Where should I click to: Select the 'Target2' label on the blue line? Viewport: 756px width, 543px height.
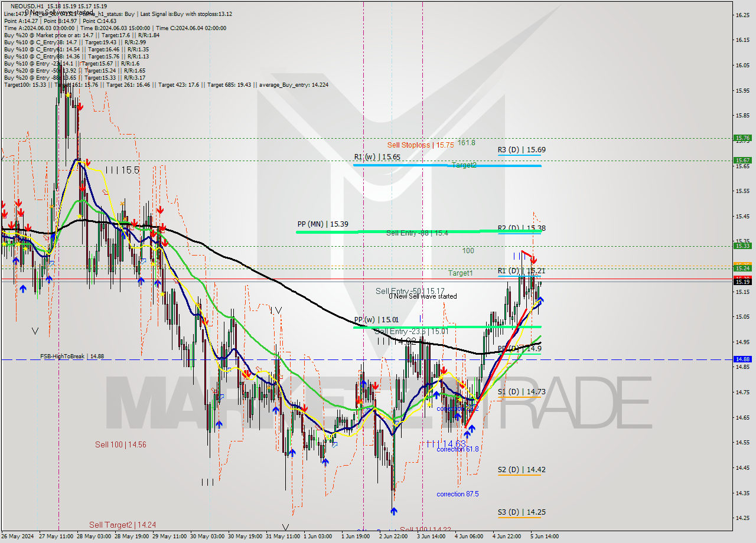pos(464,165)
